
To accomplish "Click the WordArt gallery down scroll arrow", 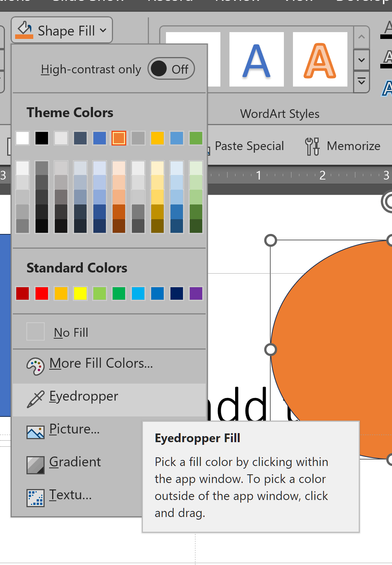I will pyautogui.click(x=361, y=60).
